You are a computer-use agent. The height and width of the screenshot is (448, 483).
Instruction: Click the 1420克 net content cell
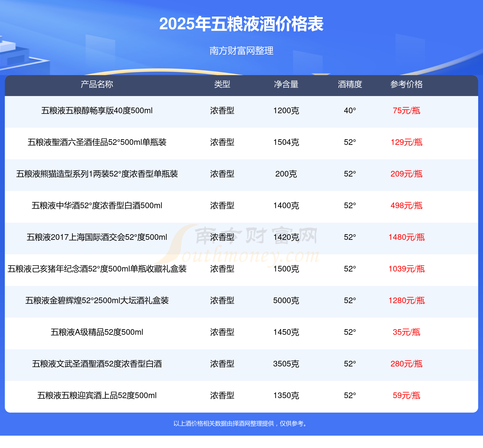click(x=286, y=237)
